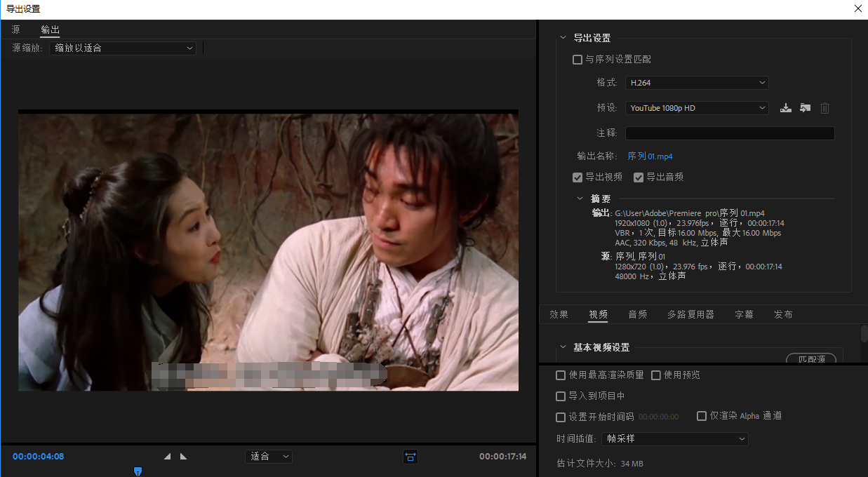This screenshot has height=477, width=868.
Task: Collapse the export settings section
Action: point(563,38)
